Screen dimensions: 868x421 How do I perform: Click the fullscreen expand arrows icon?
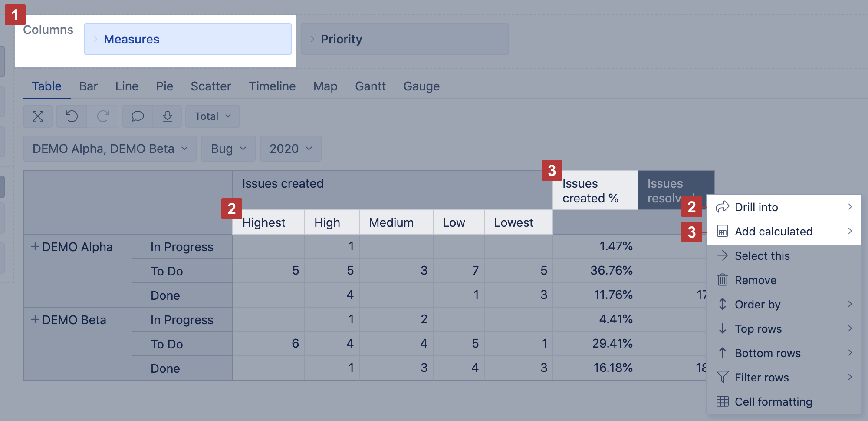[38, 116]
